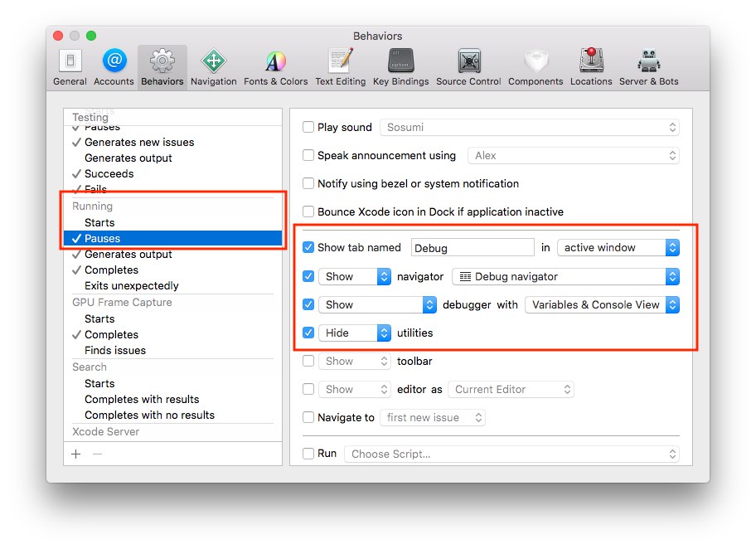Open the Alex voice dropdown
This screenshot has width=756, height=549.
tap(574, 155)
